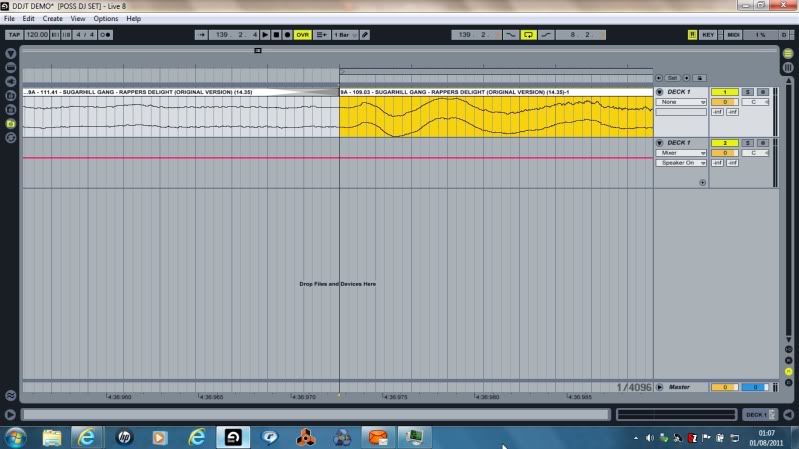799x449 pixels.
Task: Open Ableton Live from the taskbar
Action: point(232,437)
